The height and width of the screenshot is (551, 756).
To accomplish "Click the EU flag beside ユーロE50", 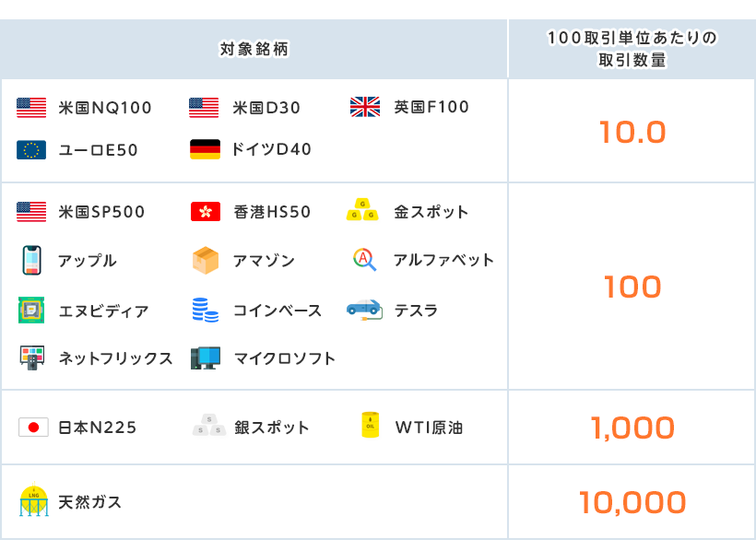I will click(31, 150).
